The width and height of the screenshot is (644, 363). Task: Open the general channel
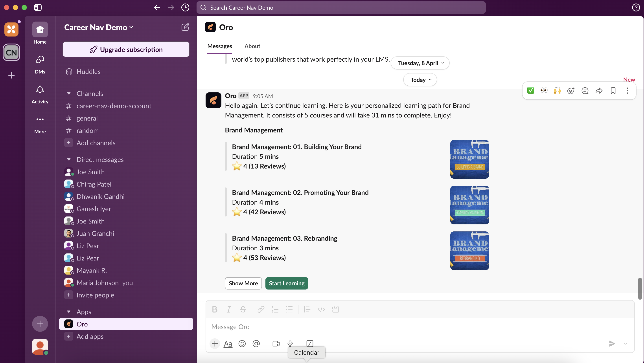(126, 118)
